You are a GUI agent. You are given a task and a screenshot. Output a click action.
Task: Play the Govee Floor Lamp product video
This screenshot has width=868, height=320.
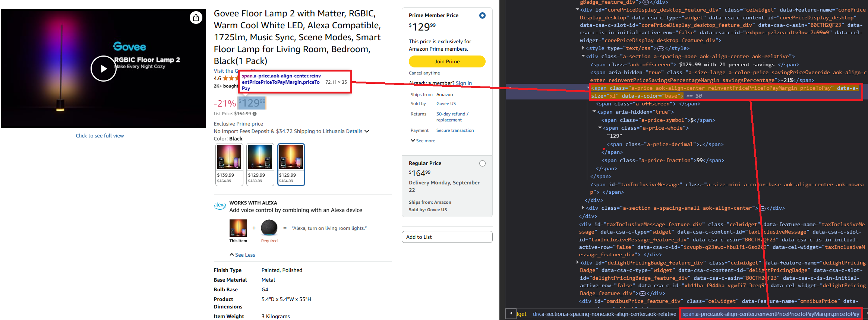coord(103,69)
